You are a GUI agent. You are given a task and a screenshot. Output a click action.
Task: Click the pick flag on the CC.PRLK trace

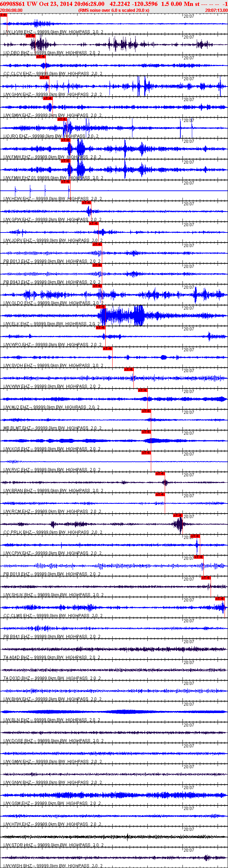pyautogui.click(x=178, y=515)
